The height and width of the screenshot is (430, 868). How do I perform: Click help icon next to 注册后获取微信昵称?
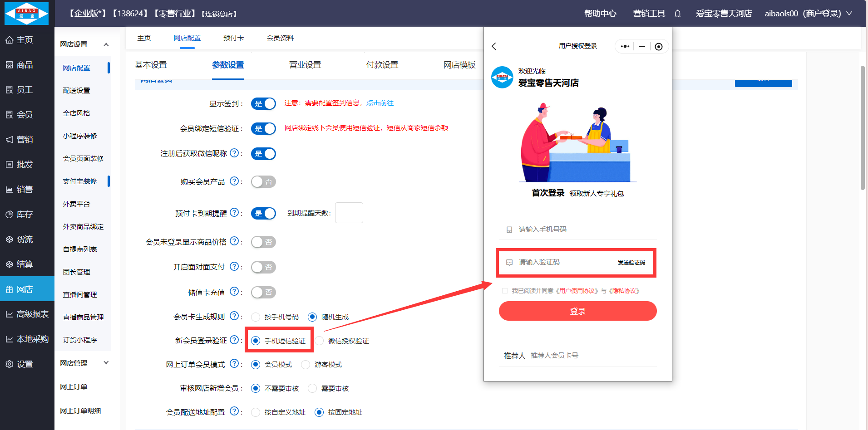pos(234,153)
